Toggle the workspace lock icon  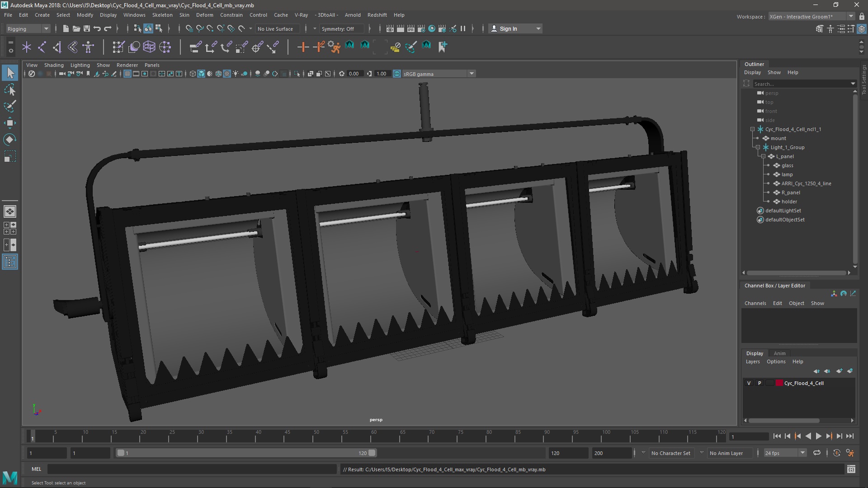pyautogui.click(x=862, y=16)
